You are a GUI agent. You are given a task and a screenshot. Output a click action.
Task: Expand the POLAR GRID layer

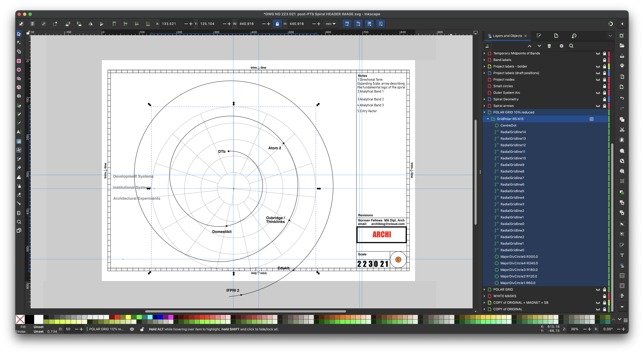(x=484, y=290)
